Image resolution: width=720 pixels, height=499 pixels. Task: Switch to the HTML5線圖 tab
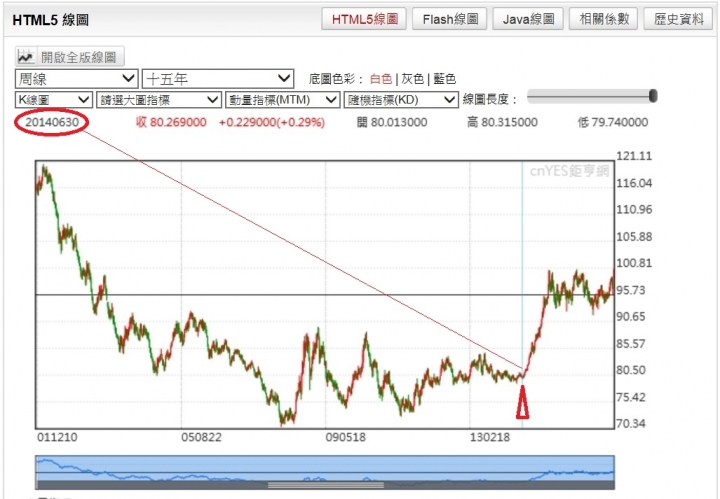coord(364,19)
